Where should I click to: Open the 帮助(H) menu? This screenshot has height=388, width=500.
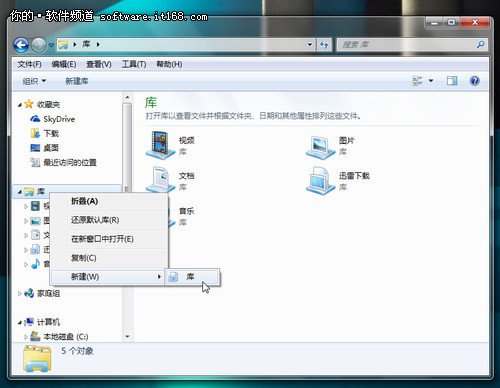click(169, 64)
